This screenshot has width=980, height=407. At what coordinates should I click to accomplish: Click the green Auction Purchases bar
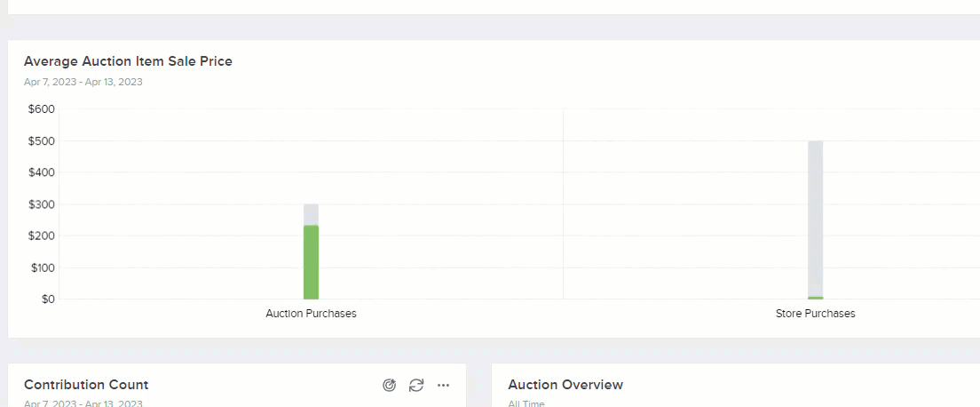pyautogui.click(x=311, y=262)
